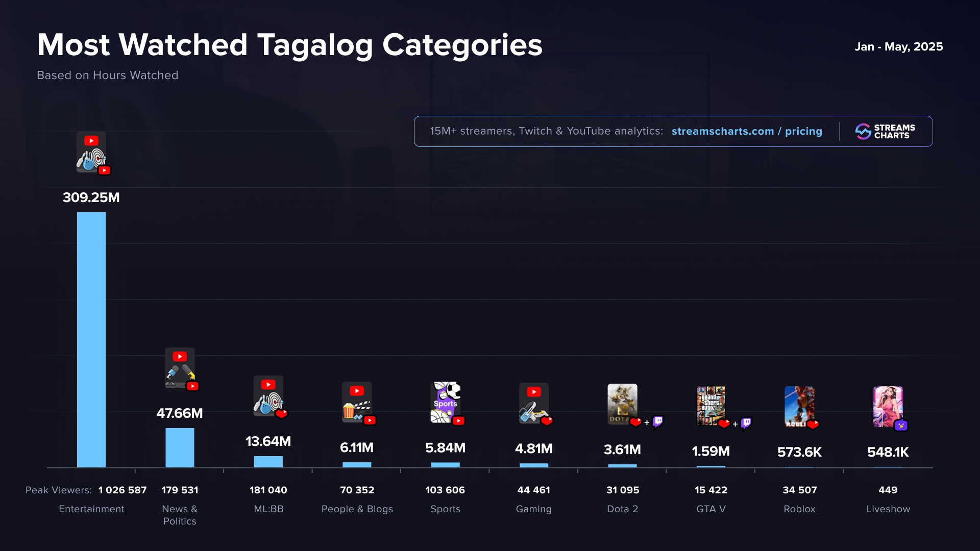The width and height of the screenshot is (980, 551).
Task: Click the News & Politics microphone icon
Action: point(180,368)
